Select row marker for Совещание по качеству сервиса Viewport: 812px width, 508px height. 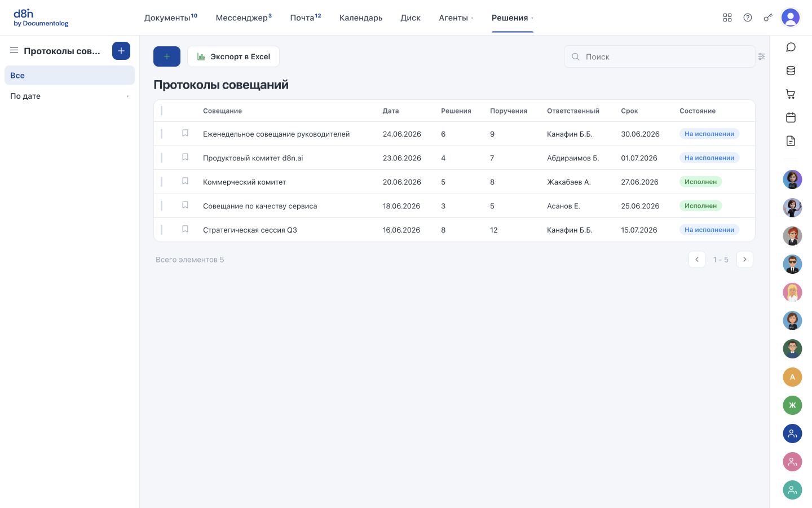click(161, 206)
